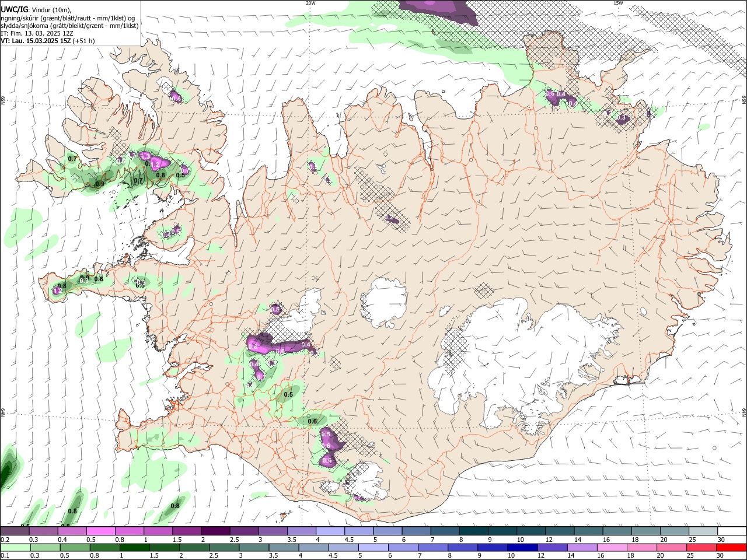Select the '30' label in bottom legend row
747x560 pixels.
[x=721, y=556]
